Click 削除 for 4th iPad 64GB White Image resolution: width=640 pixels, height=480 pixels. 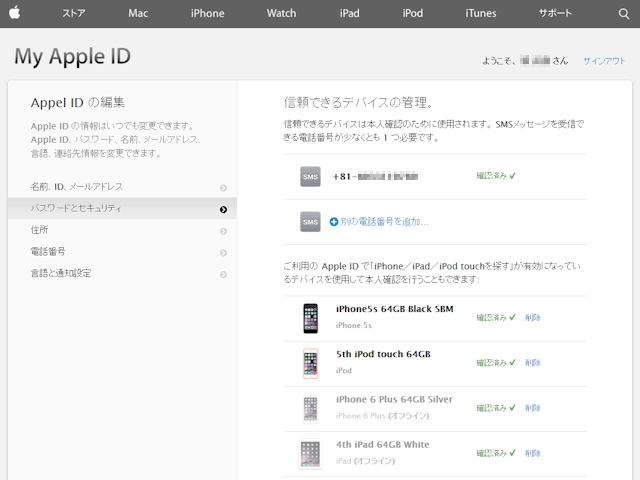click(x=533, y=453)
